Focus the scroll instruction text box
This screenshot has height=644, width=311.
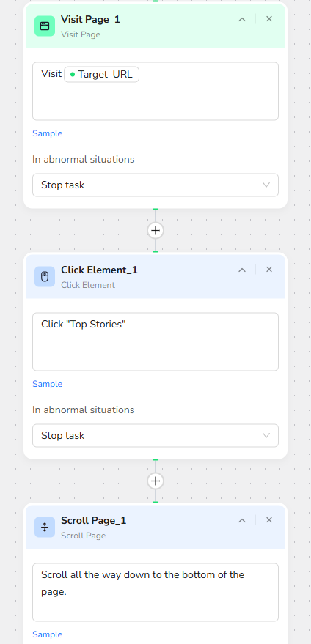point(155,592)
